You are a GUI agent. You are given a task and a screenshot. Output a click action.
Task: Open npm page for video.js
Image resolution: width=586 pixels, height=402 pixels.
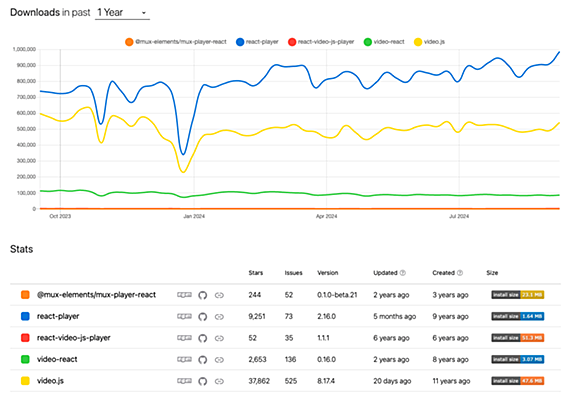[x=184, y=381]
